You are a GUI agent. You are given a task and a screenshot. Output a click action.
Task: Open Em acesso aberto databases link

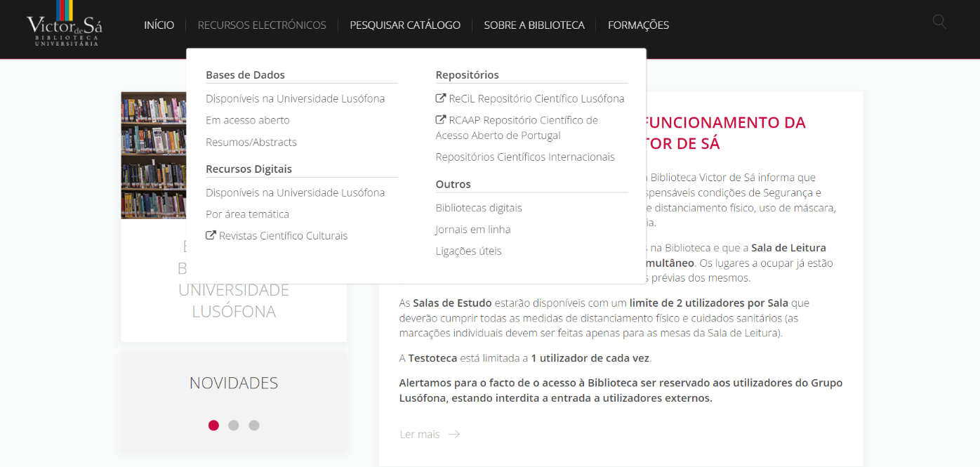247,120
